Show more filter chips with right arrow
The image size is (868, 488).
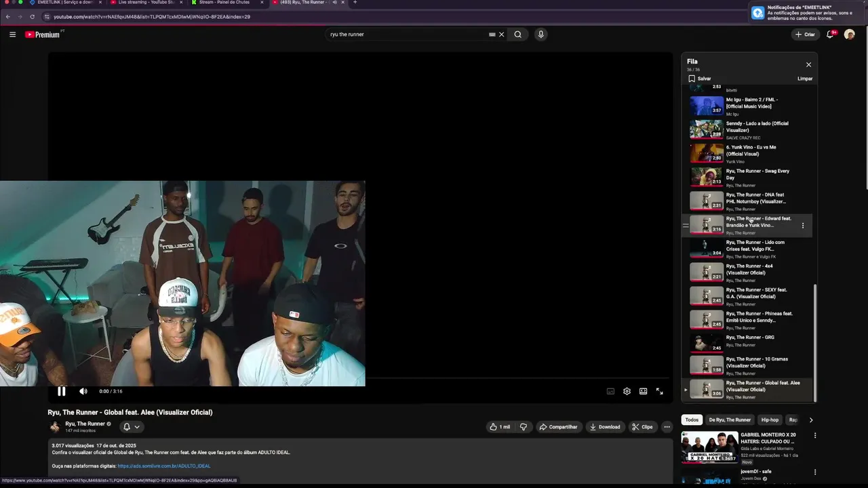pyautogui.click(x=811, y=420)
